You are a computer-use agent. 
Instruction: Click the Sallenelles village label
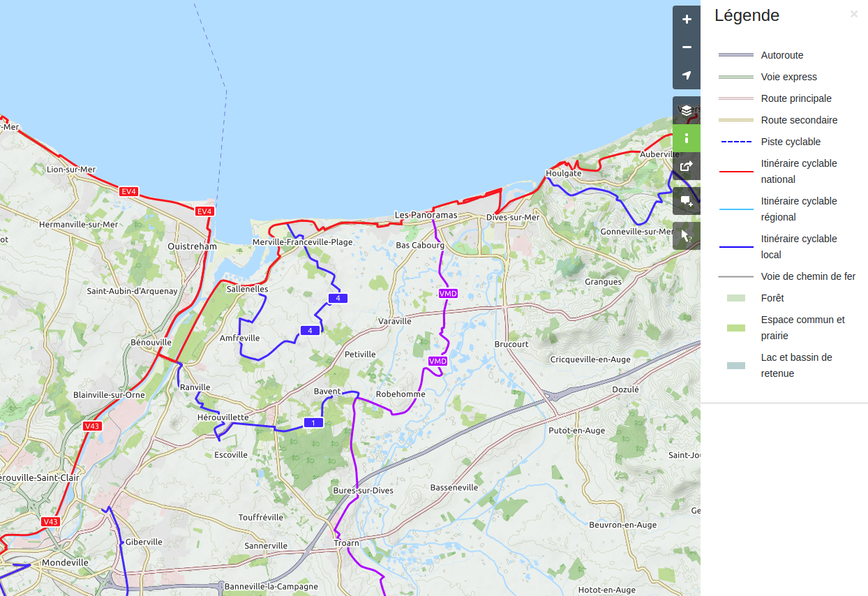[x=248, y=288]
